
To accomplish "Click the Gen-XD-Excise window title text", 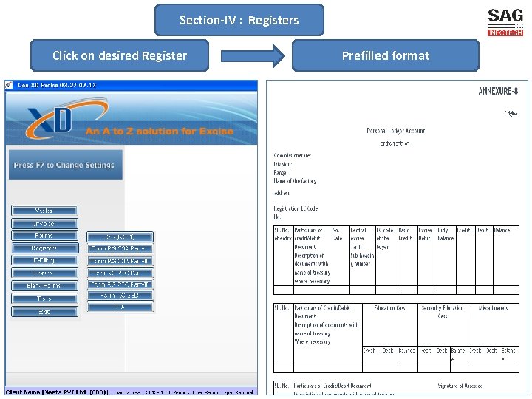I will coord(56,85).
